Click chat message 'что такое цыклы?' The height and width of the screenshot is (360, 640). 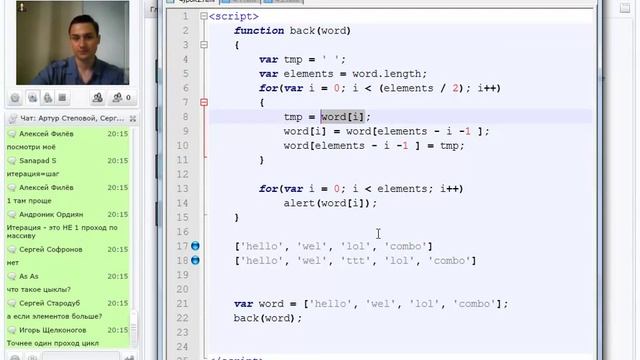pyautogui.click(x=39, y=289)
